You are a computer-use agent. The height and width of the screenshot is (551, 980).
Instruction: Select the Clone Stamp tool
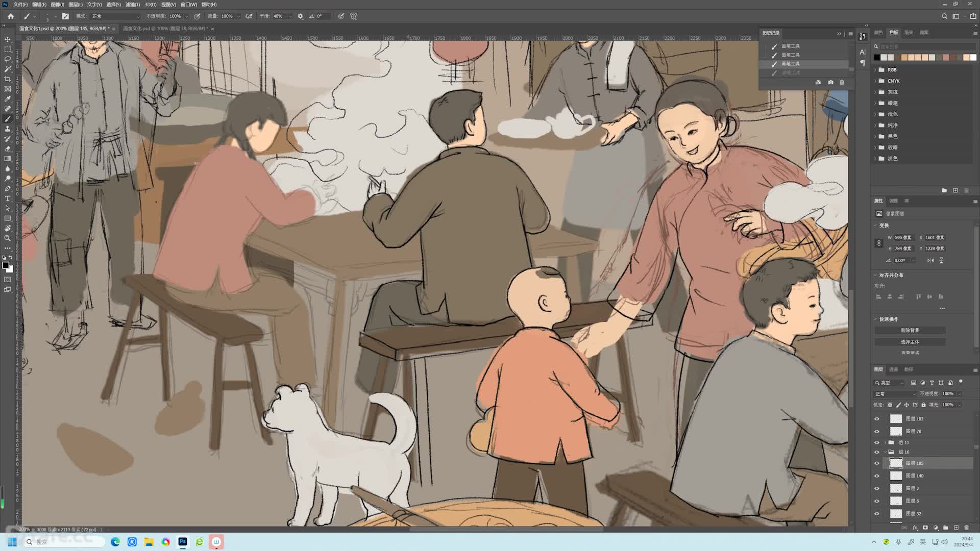coord(8,129)
